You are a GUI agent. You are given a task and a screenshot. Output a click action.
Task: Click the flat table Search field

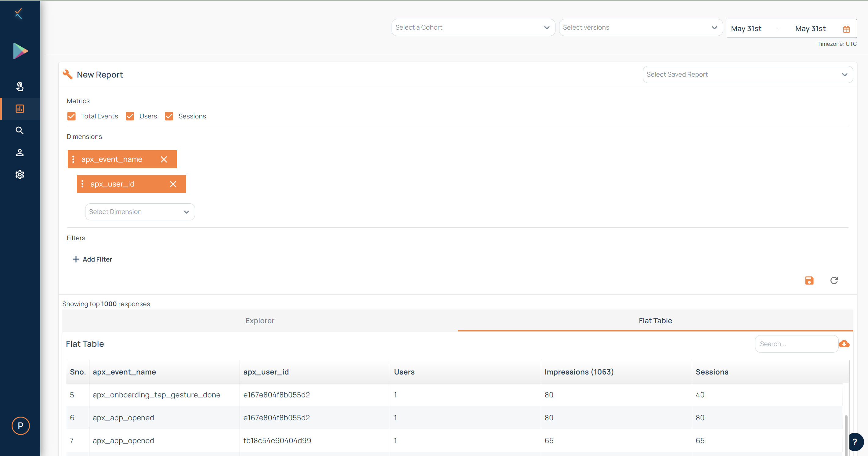(x=796, y=344)
